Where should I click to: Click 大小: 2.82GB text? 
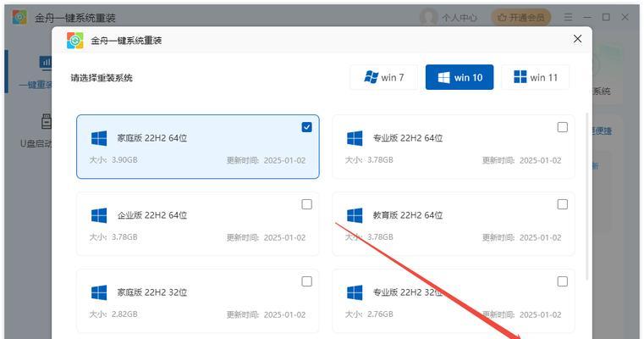point(113,314)
